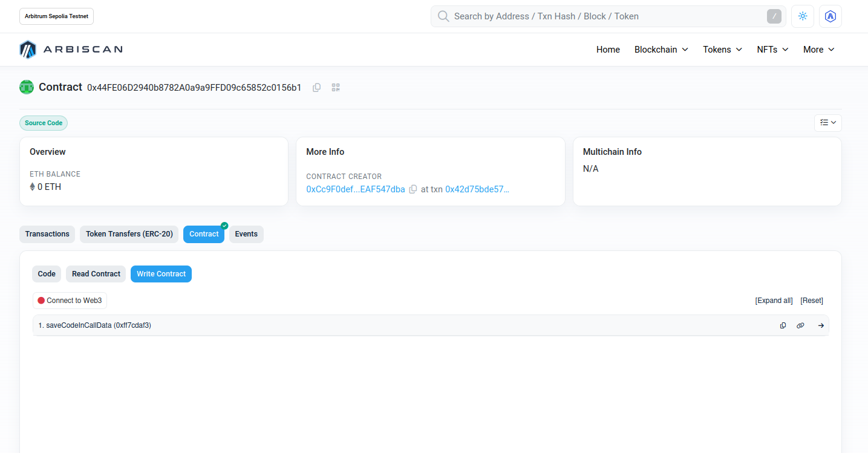This screenshot has width=868, height=453.
Task: Open the Code sub-tab
Action: tap(47, 274)
